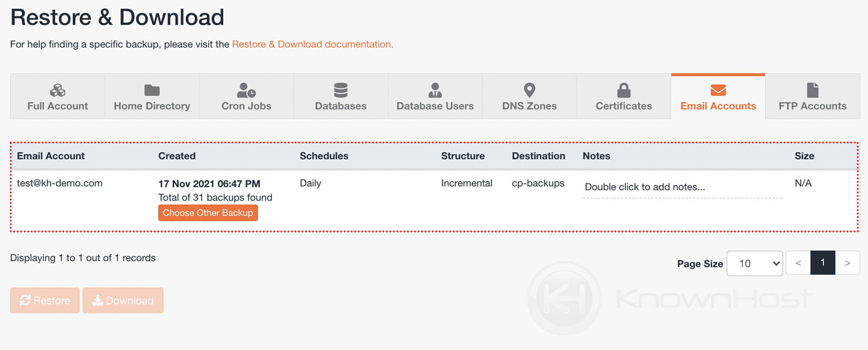Click the DNS Zones map pin icon
This screenshot has height=350, width=868.
(x=529, y=90)
